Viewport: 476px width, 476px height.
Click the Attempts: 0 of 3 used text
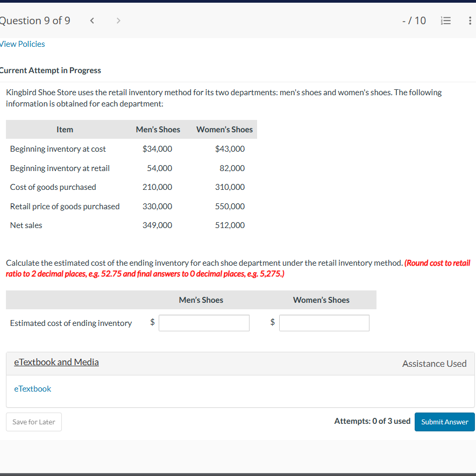pos(372,421)
